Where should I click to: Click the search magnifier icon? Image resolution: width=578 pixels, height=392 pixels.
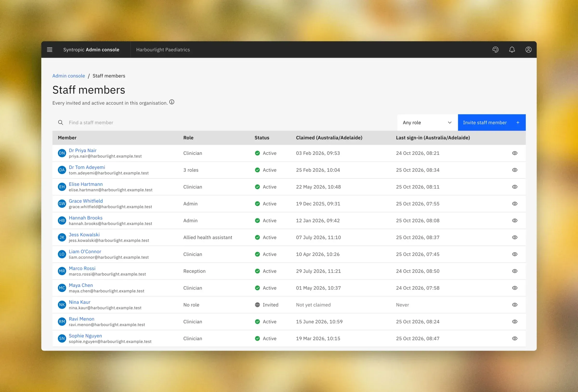click(x=60, y=122)
